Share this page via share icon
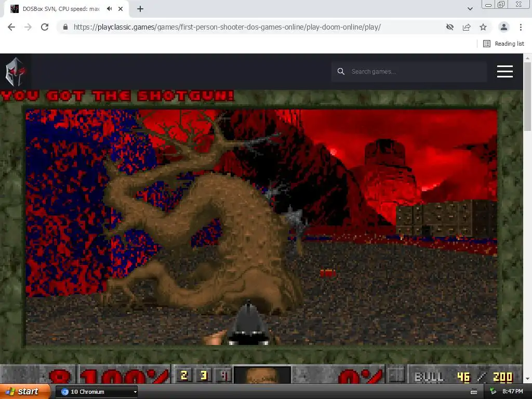532x399 pixels. [467, 27]
